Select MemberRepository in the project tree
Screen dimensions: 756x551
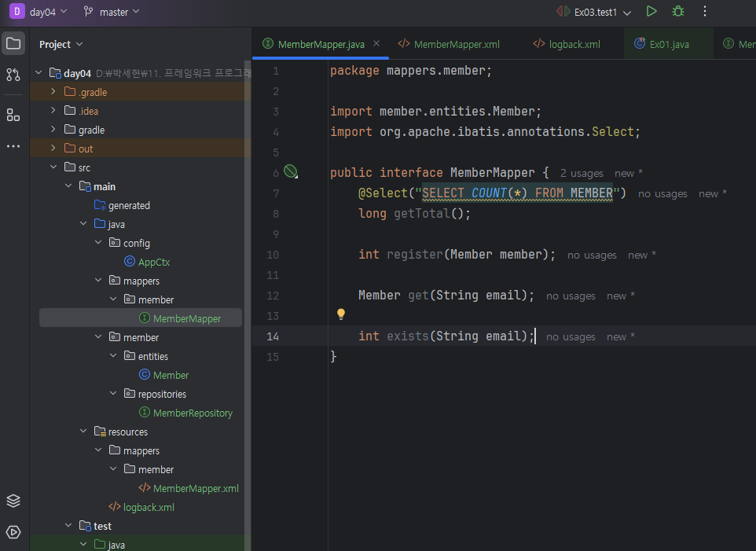coord(193,413)
